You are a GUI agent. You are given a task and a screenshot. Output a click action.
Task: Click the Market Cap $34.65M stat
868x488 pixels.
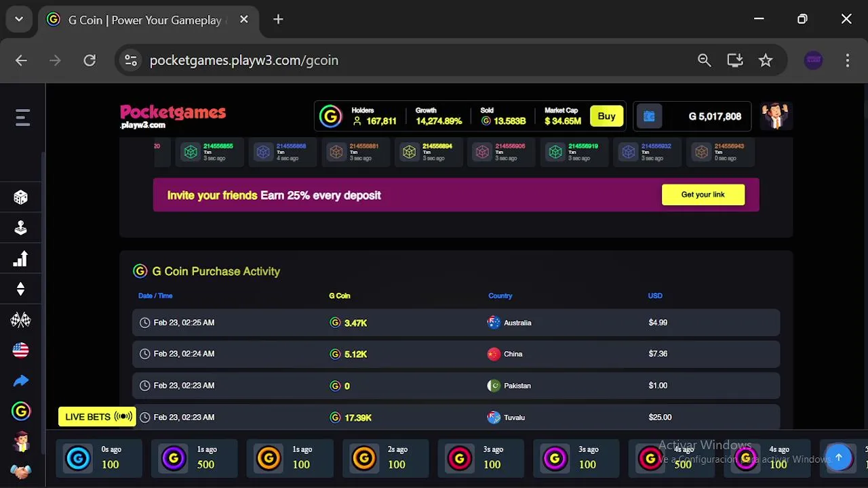pos(563,117)
